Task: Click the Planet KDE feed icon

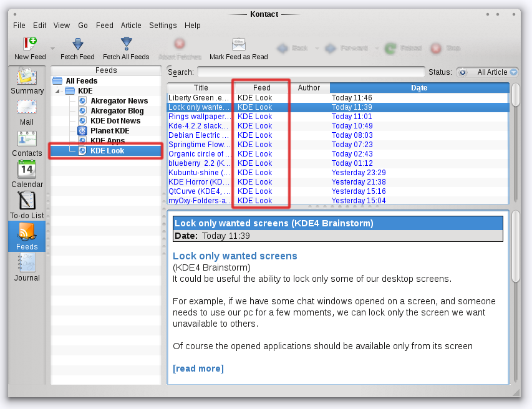Action: point(82,130)
